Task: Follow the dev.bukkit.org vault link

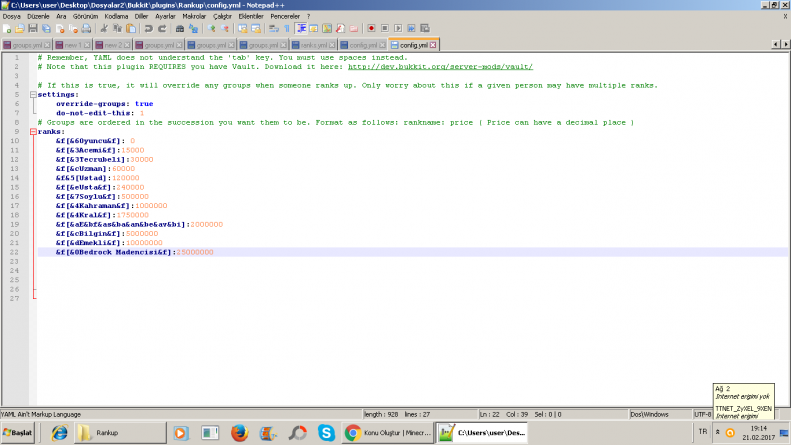Action: [440, 67]
